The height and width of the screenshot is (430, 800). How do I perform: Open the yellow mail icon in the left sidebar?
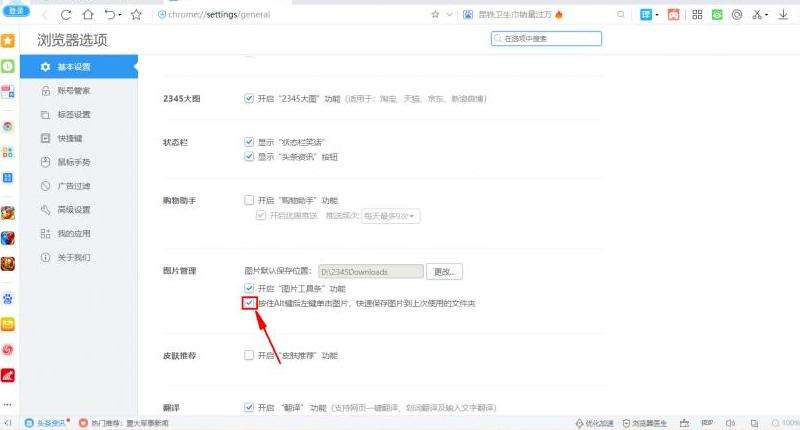(8, 324)
